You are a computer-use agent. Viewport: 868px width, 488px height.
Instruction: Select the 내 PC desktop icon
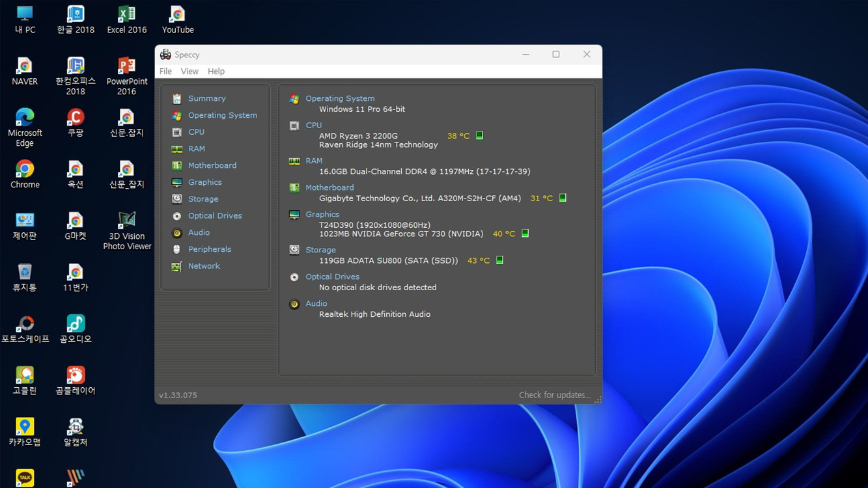25,20
